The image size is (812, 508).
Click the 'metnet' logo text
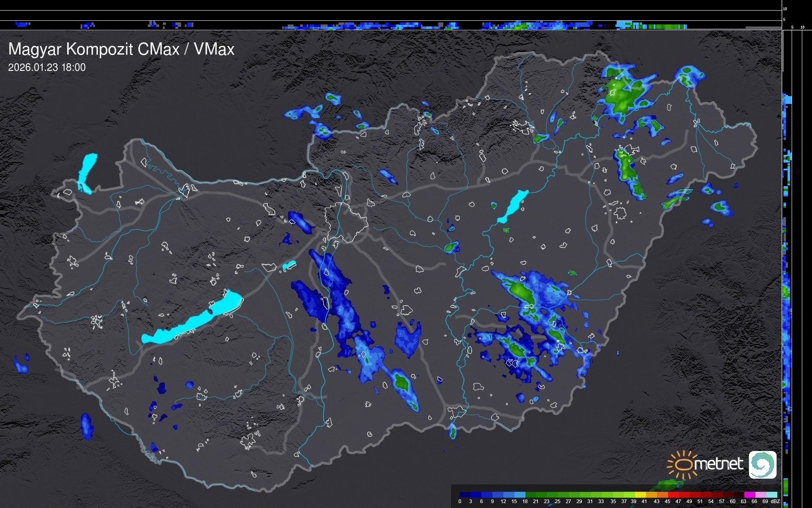720,464
